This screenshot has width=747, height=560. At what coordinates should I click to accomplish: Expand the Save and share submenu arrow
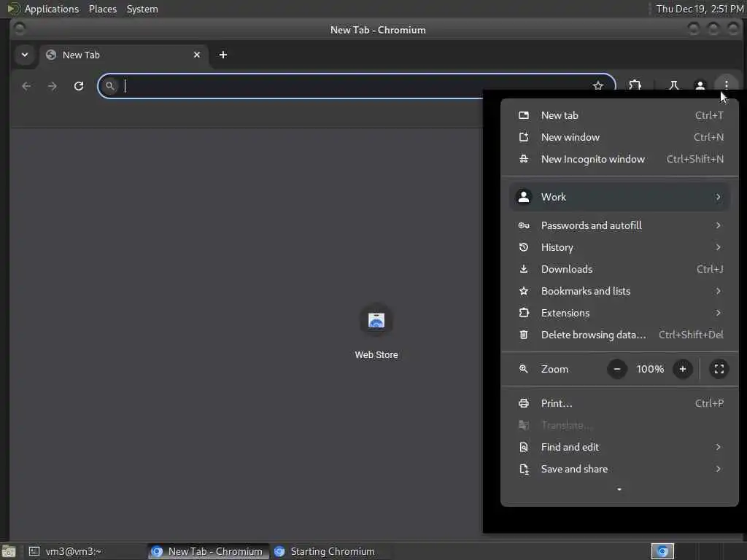click(x=718, y=469)
